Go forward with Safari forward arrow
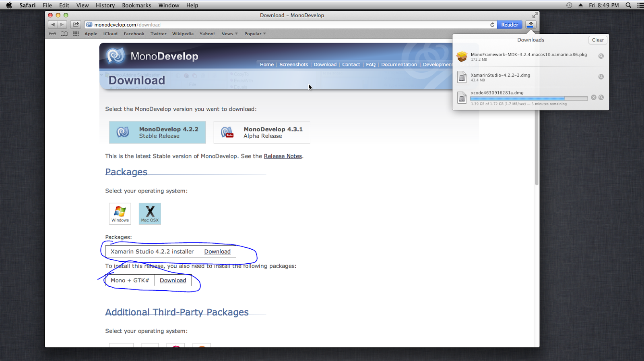644x361 pixels. tap(62, 25)
